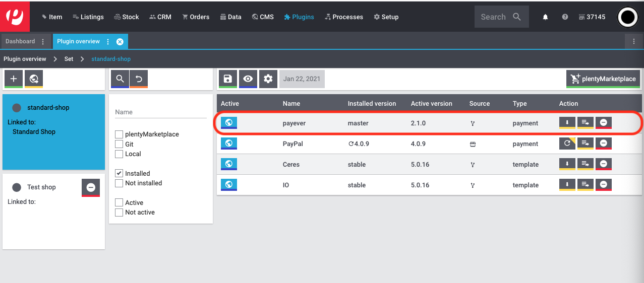Open the Dashboard tab options dots

click(x=43, y=41)
